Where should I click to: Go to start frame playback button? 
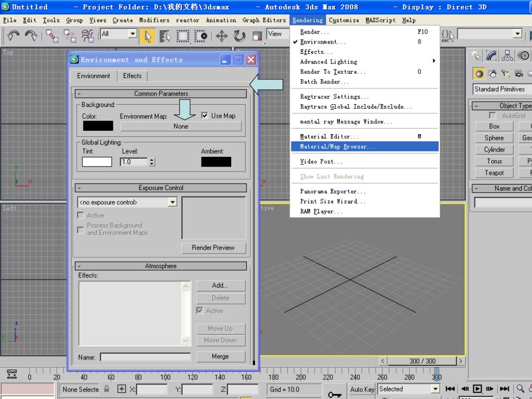click(450, 389)
